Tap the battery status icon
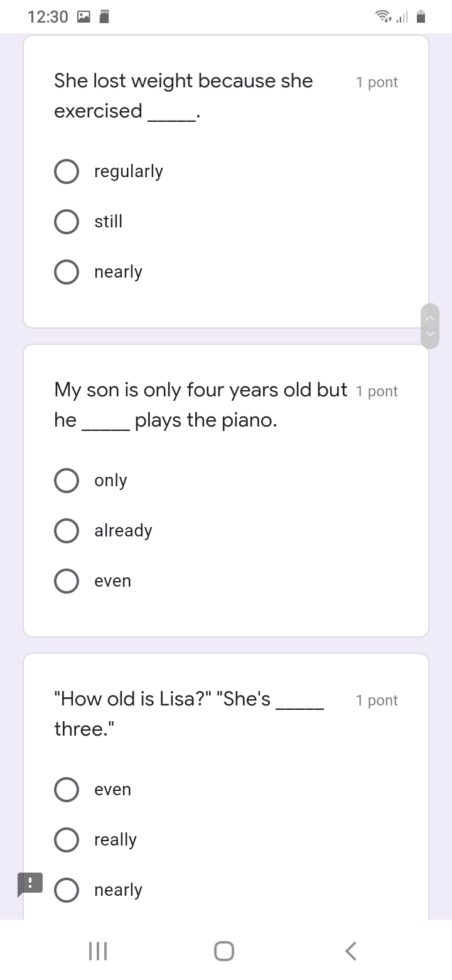 pos(421,17)
